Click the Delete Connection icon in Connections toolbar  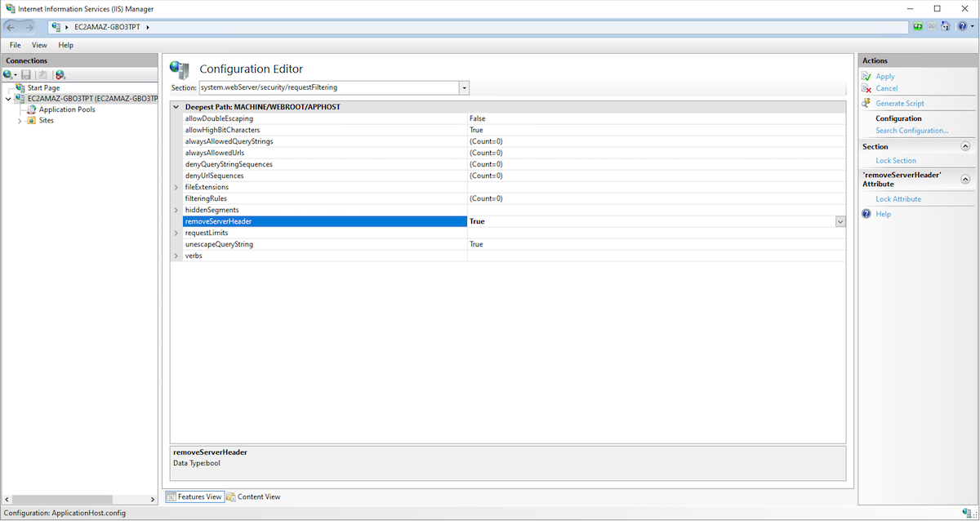coord(60,74)
